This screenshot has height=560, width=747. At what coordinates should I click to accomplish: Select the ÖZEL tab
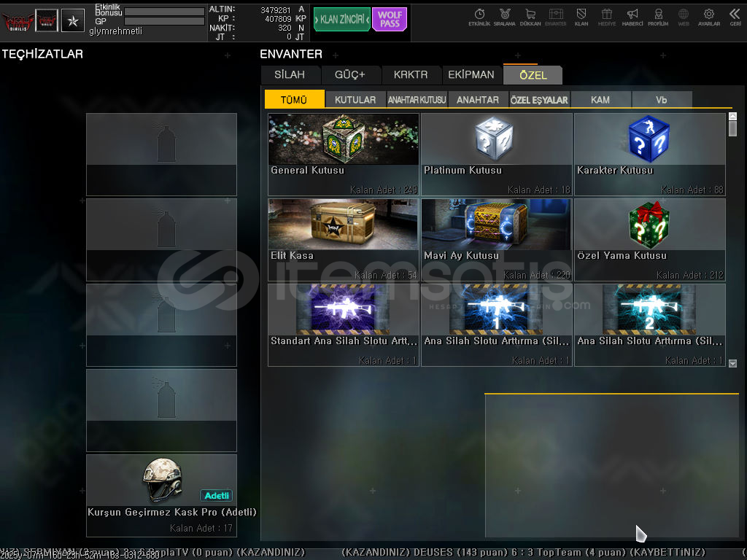[x=533, y=75]
